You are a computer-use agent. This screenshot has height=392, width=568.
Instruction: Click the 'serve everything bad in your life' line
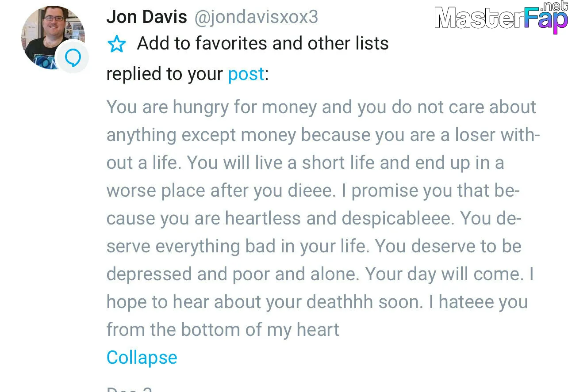click(x=314, y=247)
